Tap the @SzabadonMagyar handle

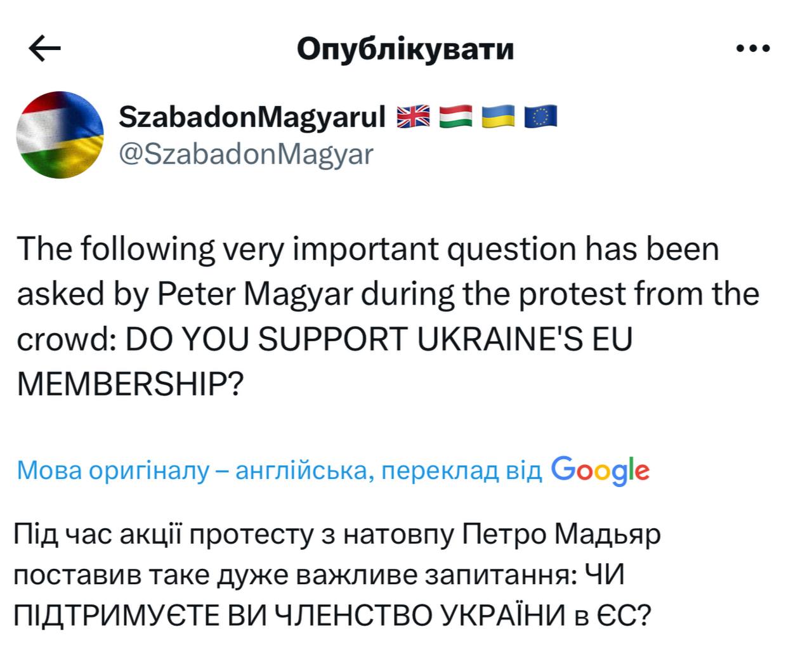coord(247,153)
